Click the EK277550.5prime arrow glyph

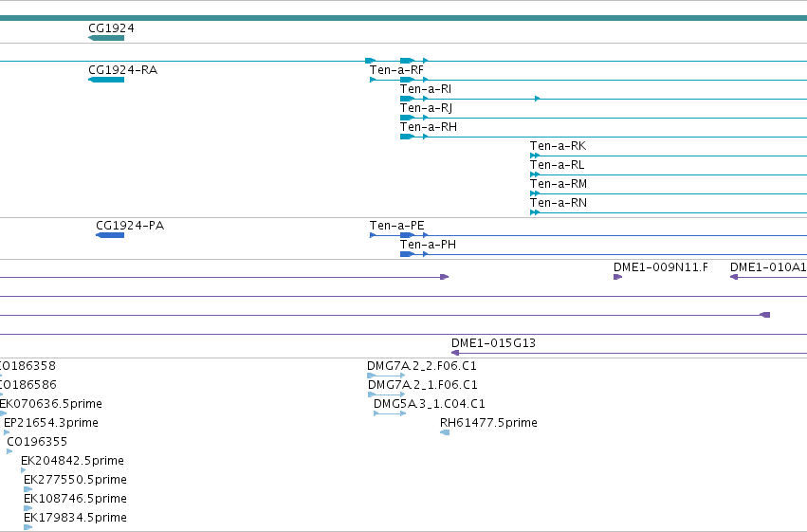click(x=28, y=490)
